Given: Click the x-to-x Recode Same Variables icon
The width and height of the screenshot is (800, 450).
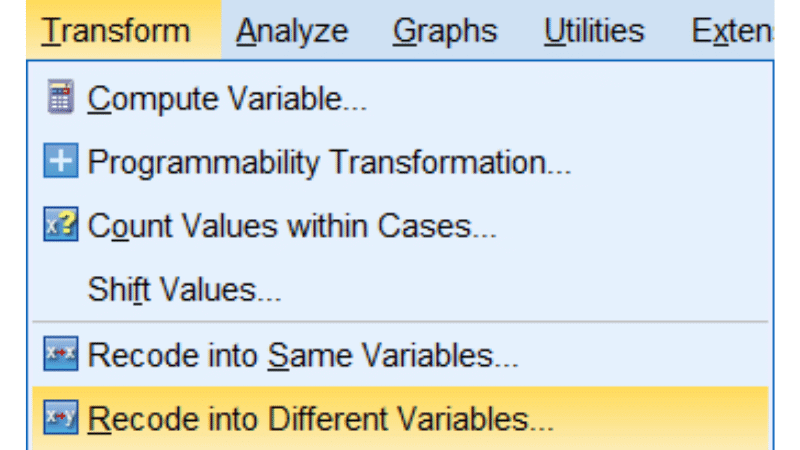Looking at the screenshot, I should [x=61, y=353].
